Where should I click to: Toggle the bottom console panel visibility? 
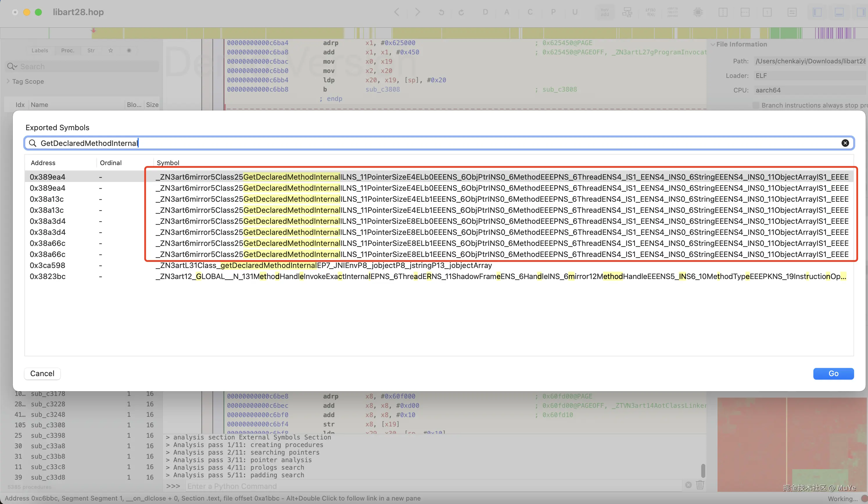[839, 12]
